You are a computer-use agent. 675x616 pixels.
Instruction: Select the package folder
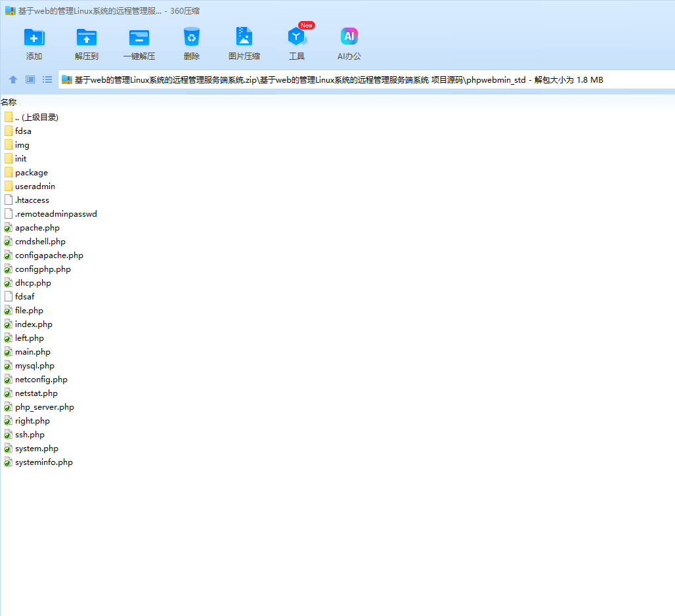click(x=26, y=172)
